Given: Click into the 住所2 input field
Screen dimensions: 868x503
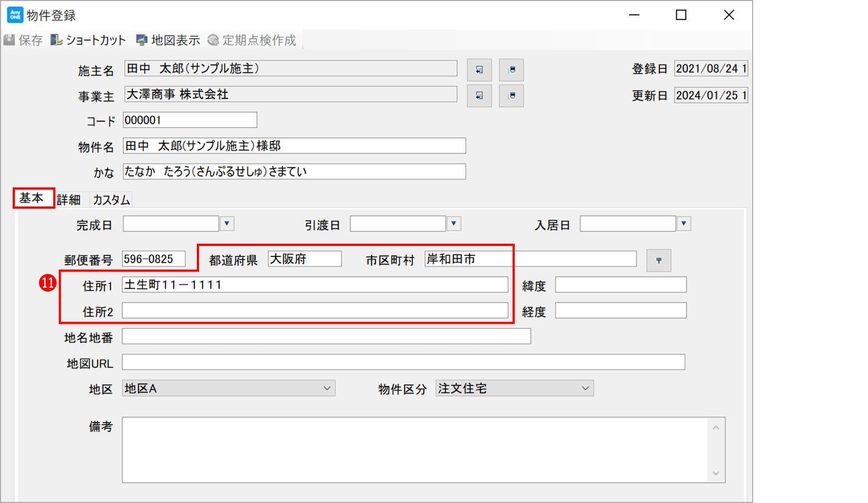Looking at the screenshot, I should pos(315,310).
